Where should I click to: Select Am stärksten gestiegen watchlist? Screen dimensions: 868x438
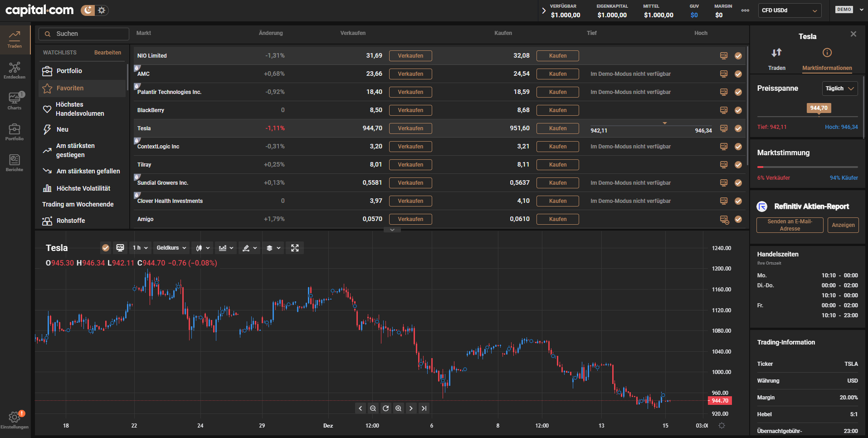tap(82, 150)
